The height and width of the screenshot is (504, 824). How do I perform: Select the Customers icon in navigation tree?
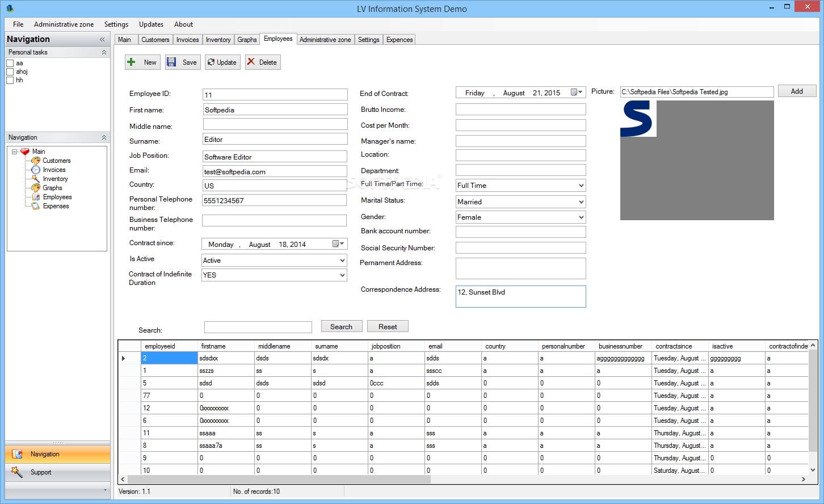tap(36, 161)
